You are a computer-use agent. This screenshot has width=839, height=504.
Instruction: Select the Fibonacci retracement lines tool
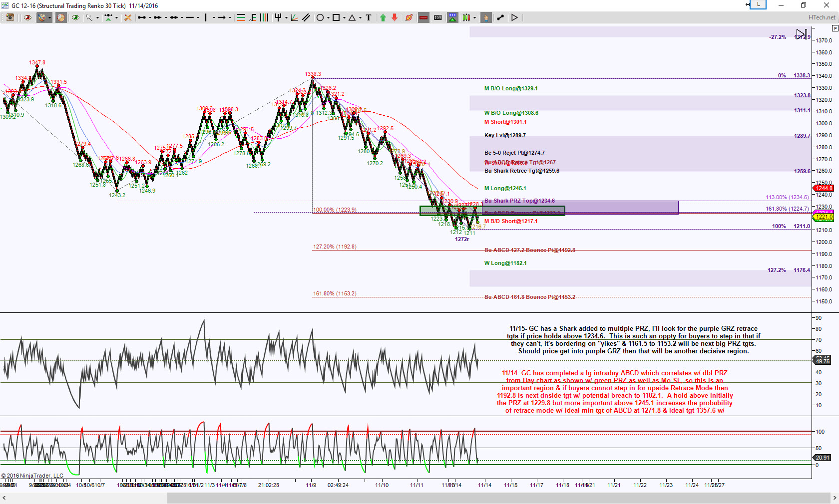point(241,17)
